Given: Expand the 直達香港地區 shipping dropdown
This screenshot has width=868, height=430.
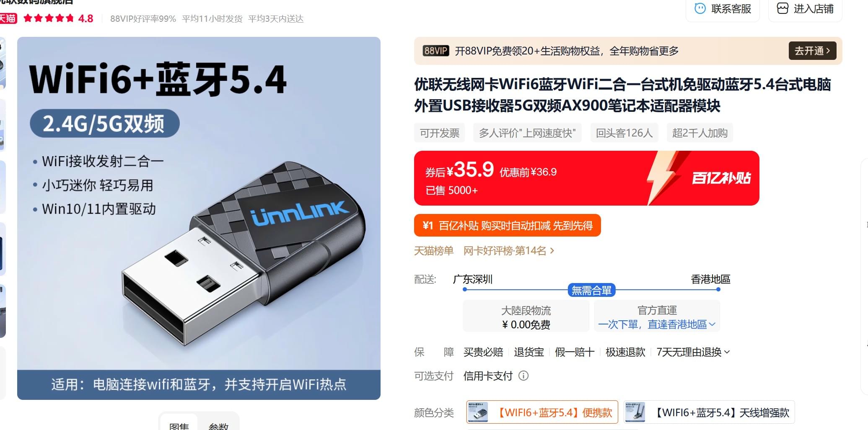Looking at the screenshot, I should (657, 324).
